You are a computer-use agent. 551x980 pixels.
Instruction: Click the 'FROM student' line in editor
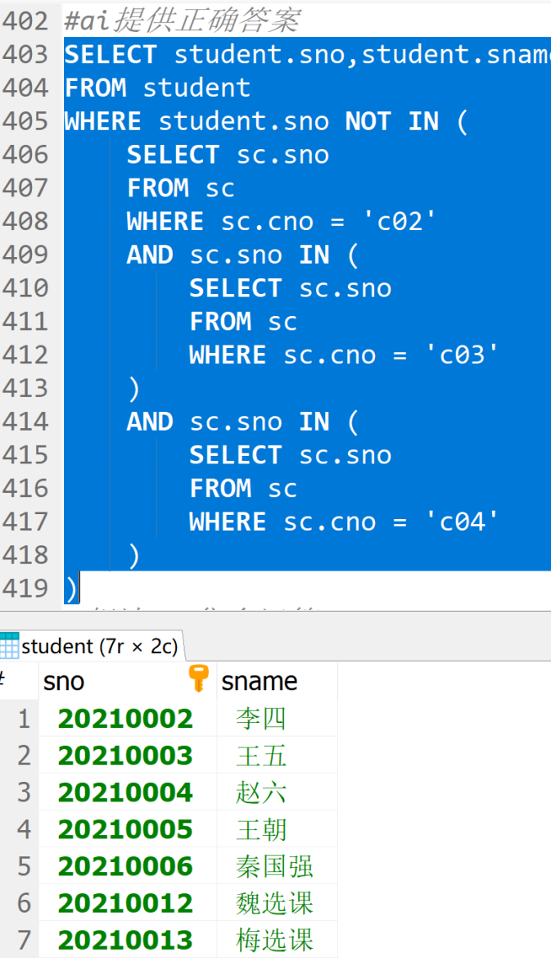[x=157, y=88]
